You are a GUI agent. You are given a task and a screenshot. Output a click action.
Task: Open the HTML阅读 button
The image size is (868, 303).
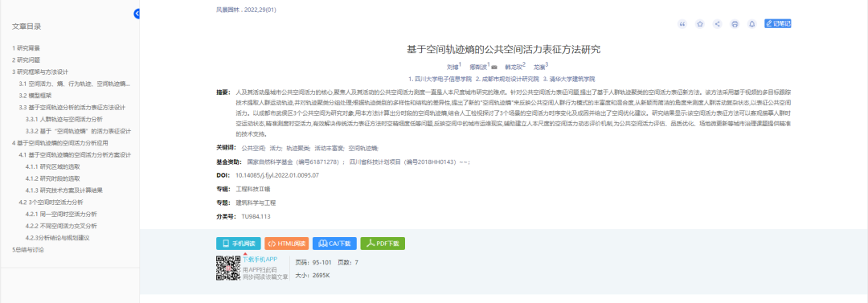[286, 244]
